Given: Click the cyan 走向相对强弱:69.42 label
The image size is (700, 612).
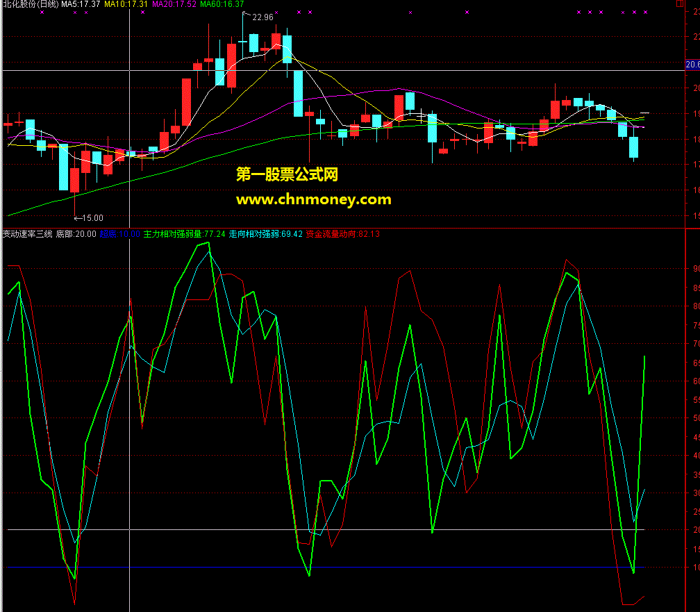Looking at the screenshot, I should pos(265,233).
